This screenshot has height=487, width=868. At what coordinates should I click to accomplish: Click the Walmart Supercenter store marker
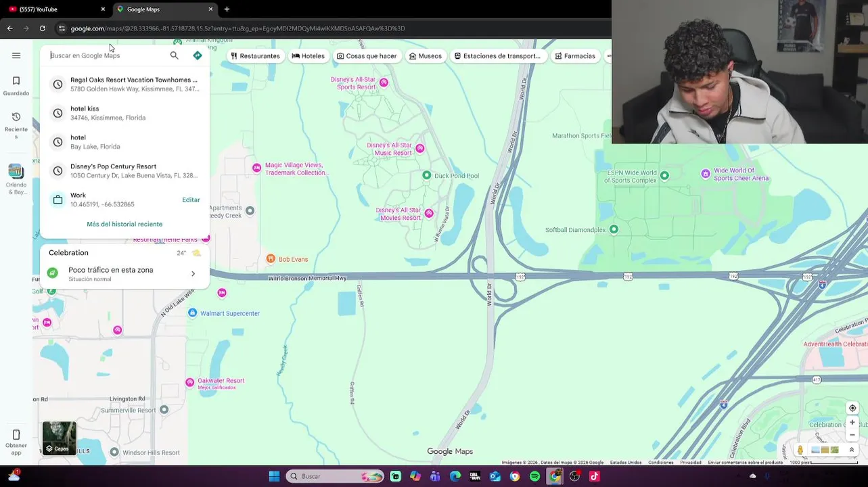tap(193, 312)
